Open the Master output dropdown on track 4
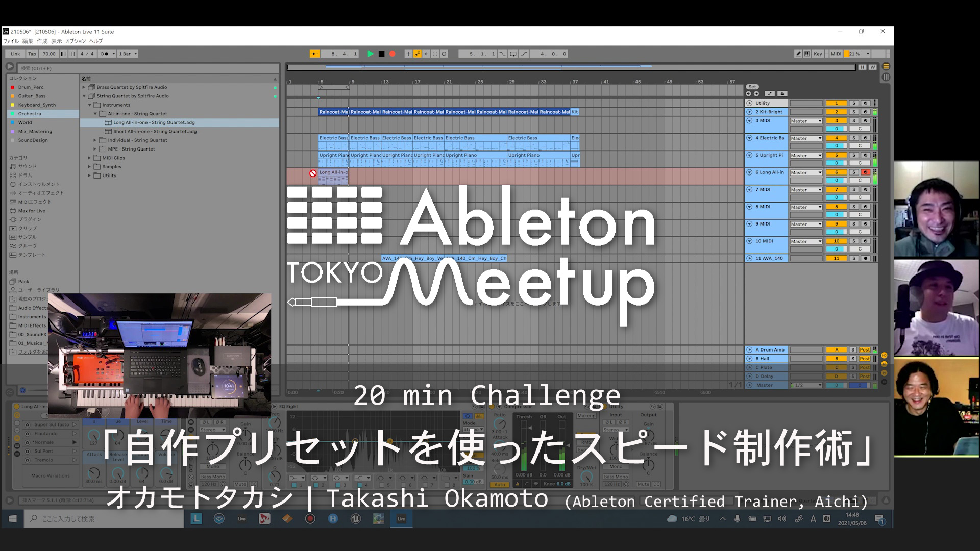 805,137
